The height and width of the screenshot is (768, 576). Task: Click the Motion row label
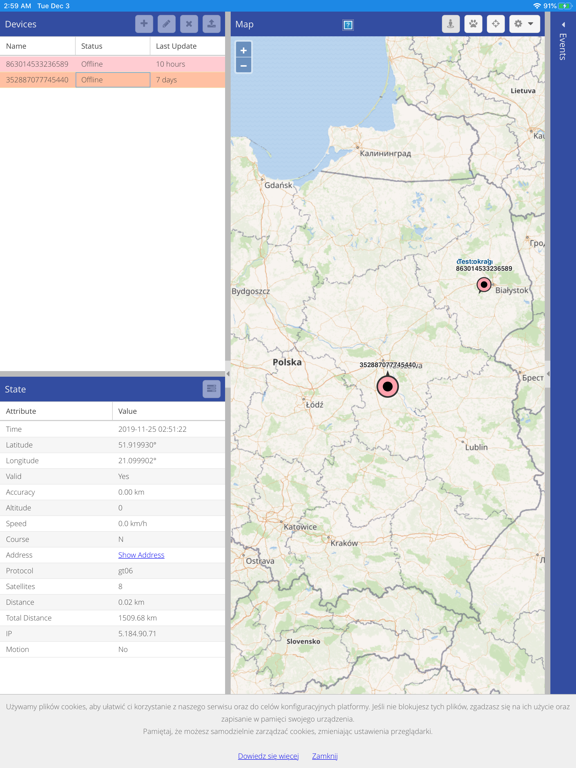pos(17,649)
